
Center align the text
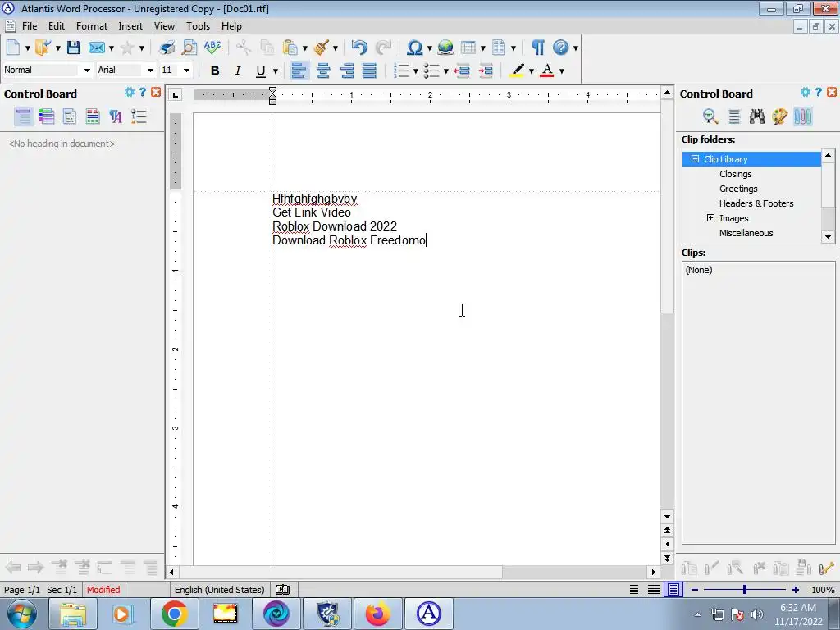pos(323,71)
